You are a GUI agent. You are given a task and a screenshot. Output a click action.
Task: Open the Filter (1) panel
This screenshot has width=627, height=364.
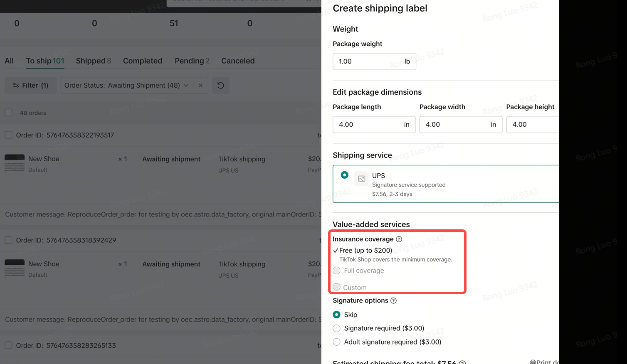[31, 85]
